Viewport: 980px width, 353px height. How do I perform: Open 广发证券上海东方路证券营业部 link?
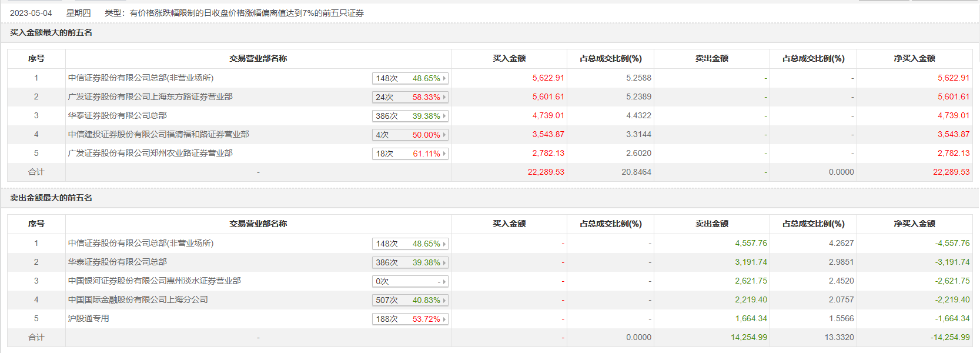pos(150,96)
